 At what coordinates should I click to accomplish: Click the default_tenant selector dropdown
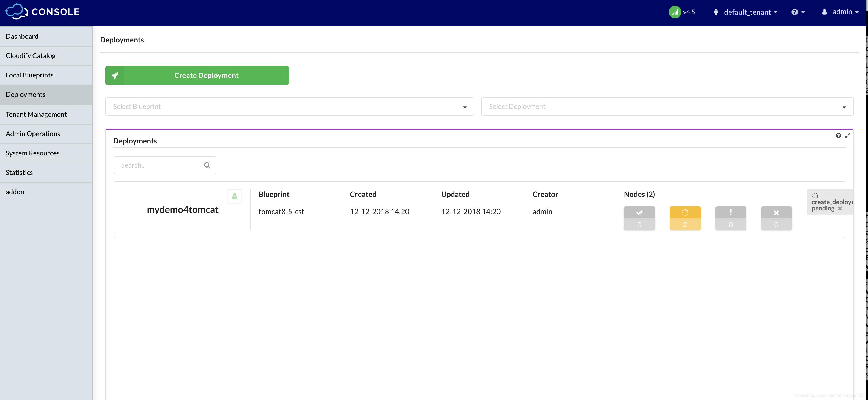click(747, 11)
